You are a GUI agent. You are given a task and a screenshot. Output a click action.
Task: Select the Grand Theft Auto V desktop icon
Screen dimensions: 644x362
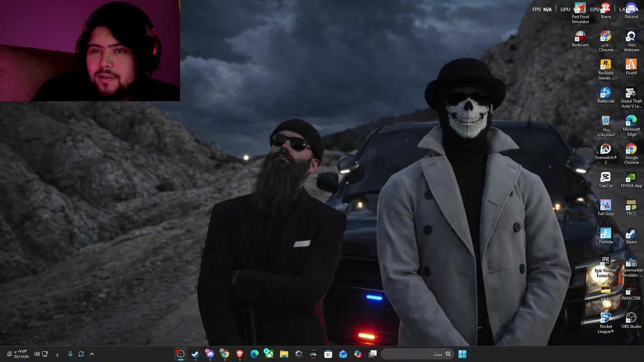(631, 98)
